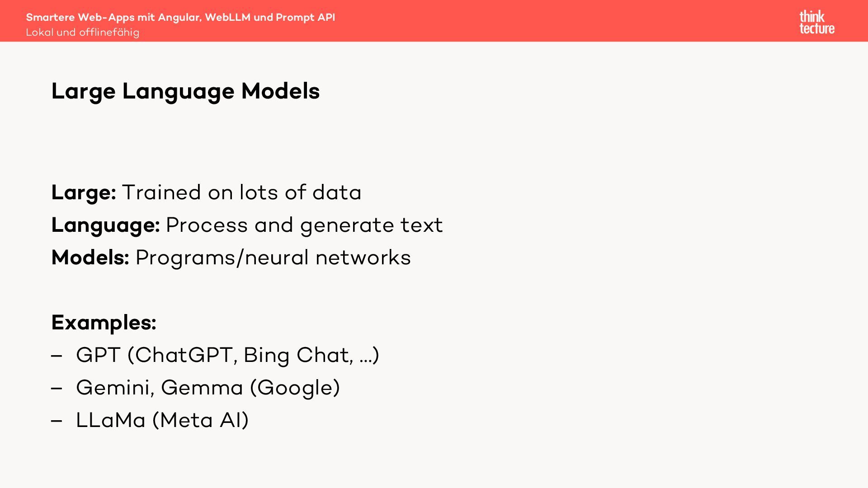Screen dimensions: 868x488
Task: Click the text "Trained on lots of data"
Action: (241, 192)
